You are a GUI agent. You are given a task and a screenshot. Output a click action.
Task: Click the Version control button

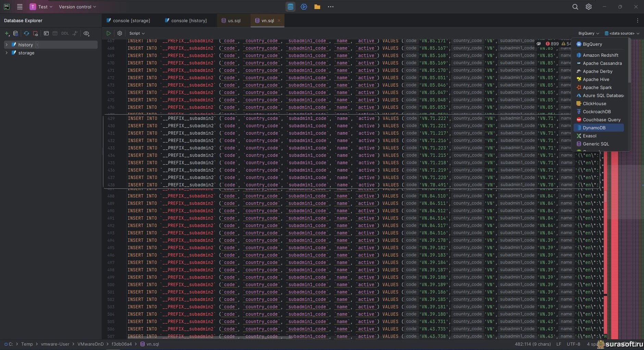(x=77, y=7)
